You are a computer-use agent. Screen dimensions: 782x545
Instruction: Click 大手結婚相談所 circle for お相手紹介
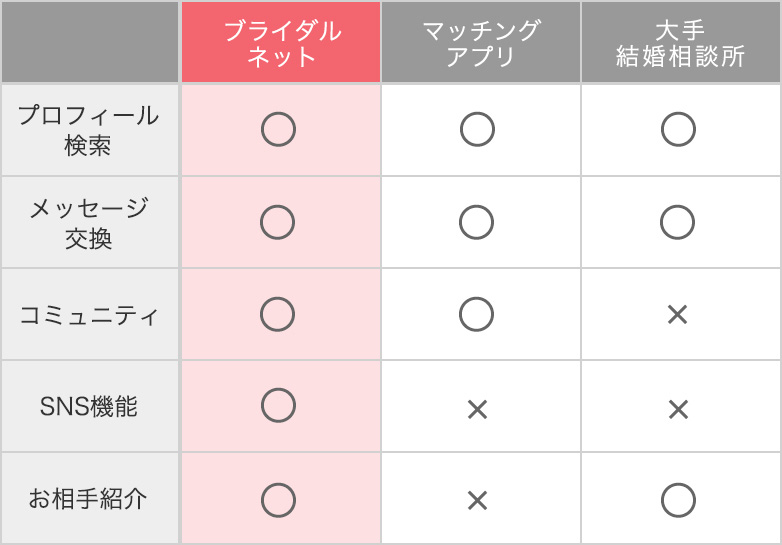(x=678, y=500)
